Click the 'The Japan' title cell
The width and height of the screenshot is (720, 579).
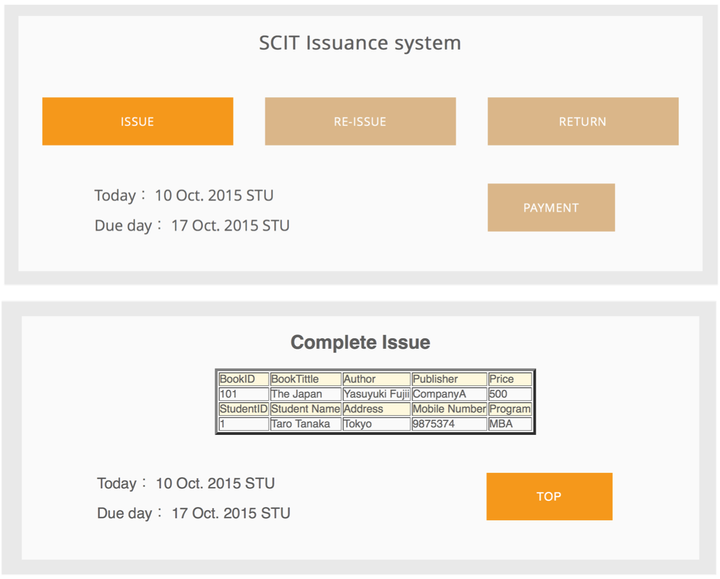305,394
